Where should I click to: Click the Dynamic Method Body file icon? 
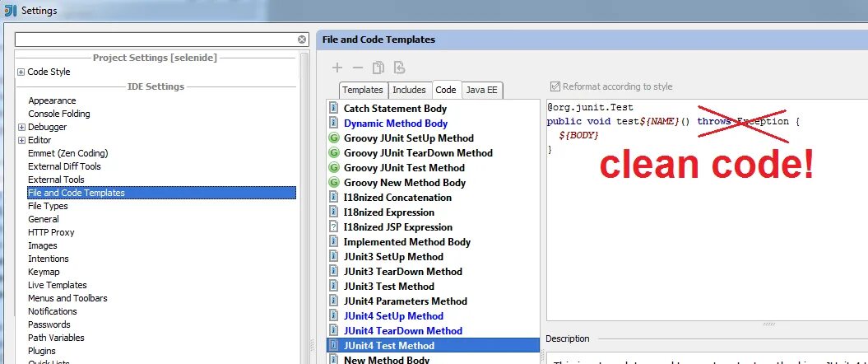333,123
